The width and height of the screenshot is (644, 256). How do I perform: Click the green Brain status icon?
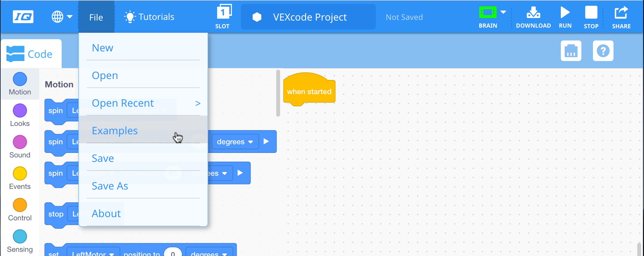click(487, 13)
